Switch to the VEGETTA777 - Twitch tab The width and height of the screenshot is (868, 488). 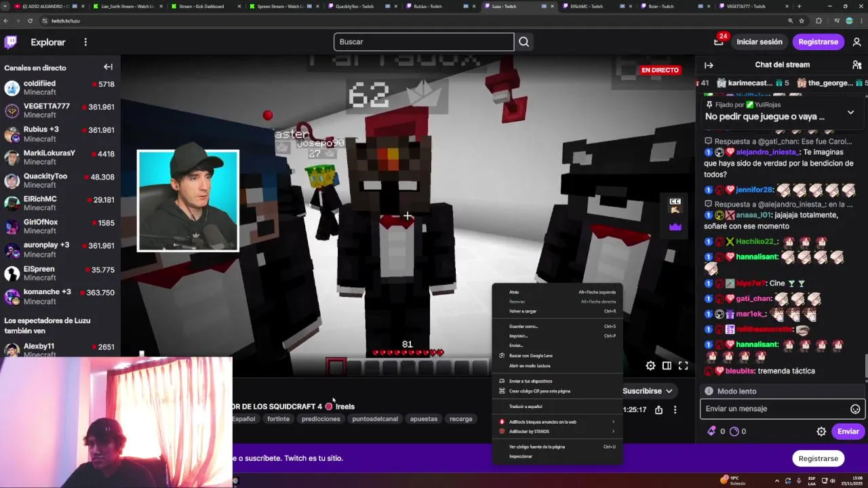[755, 6]
